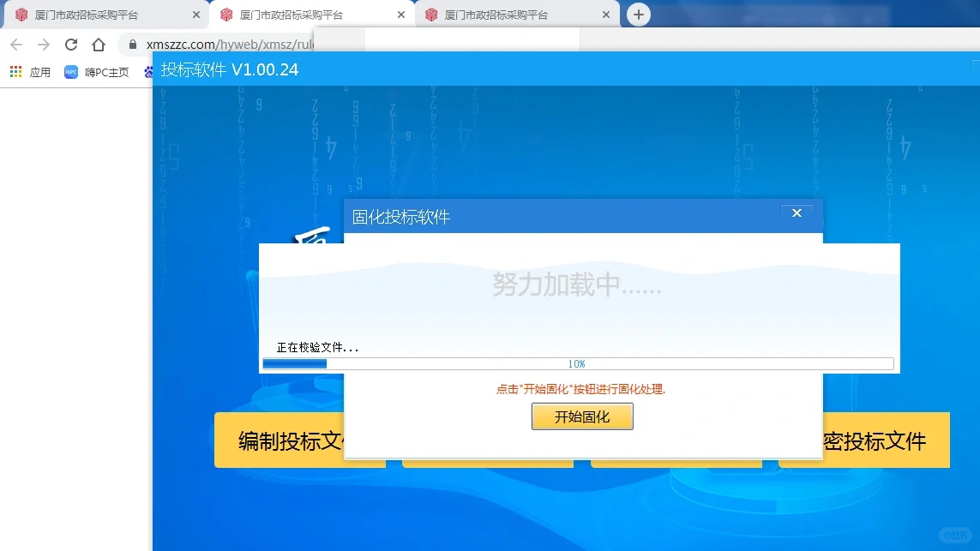The width and height of the screenshot is (980, 551).
Task: Close the 固化投标软件 dialog
Action: [x=796, y=213]
